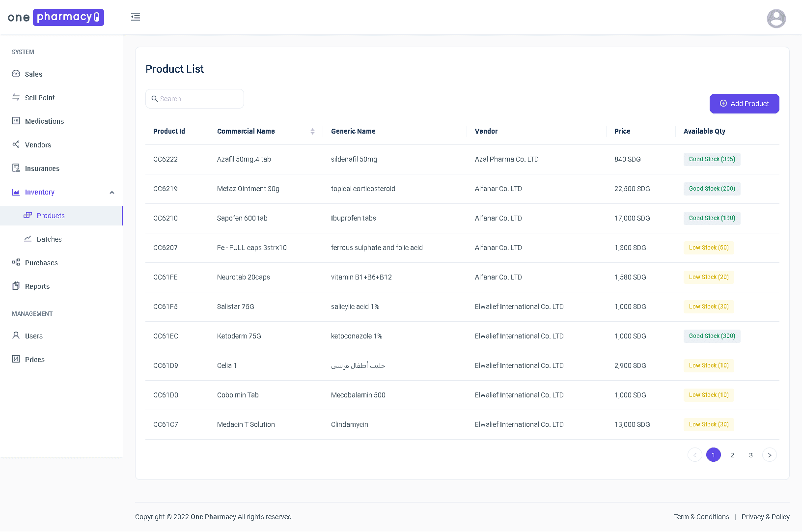Screen dimensions: 802x532
Task: Click the Purchases icon
Action: 15,262
